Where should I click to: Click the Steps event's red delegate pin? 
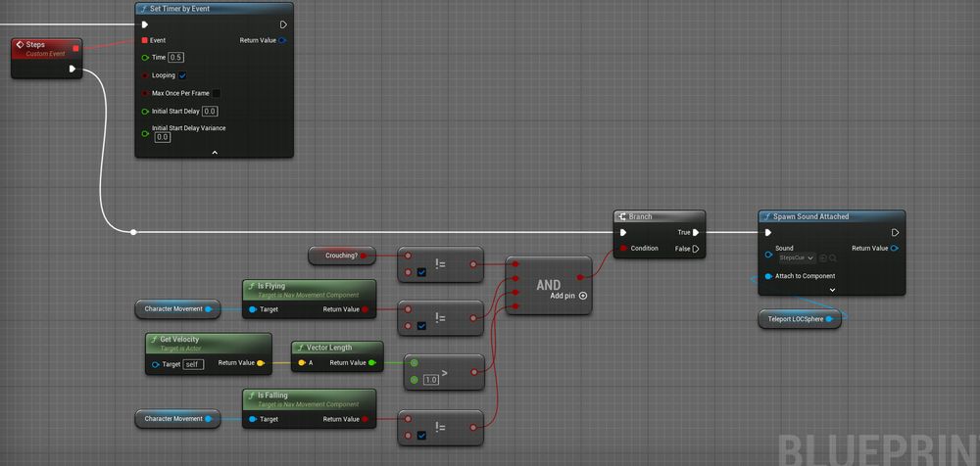coord(76,48)
